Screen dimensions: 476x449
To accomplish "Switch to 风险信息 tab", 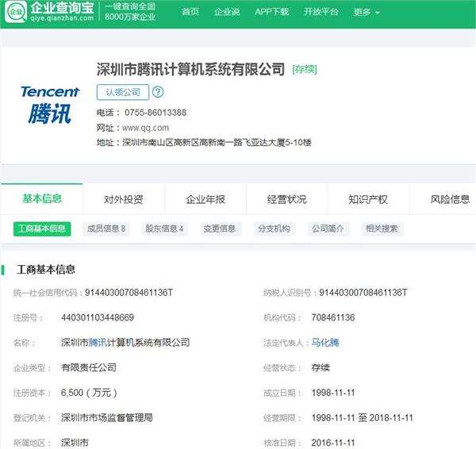I will tap(450, 199).
